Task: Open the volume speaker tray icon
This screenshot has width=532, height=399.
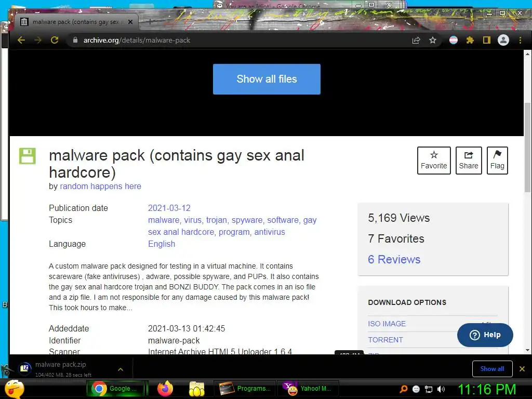Action: [441, 389]
